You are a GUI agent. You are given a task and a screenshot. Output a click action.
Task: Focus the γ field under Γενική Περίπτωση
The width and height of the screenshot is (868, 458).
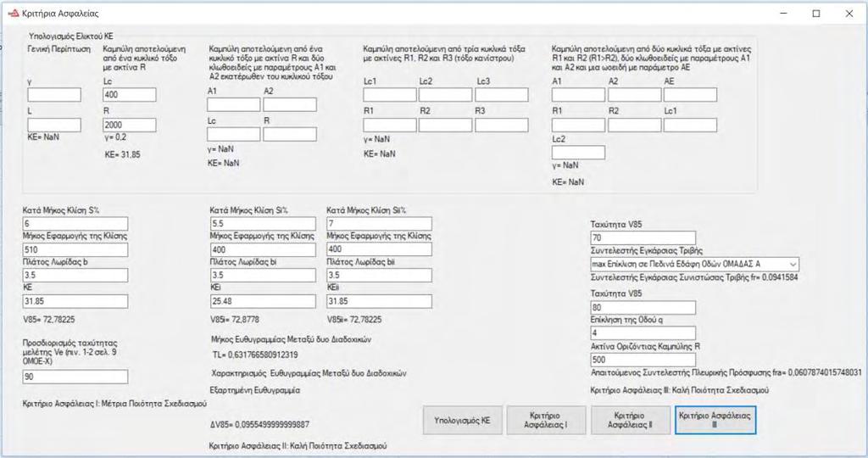[54, 95]
